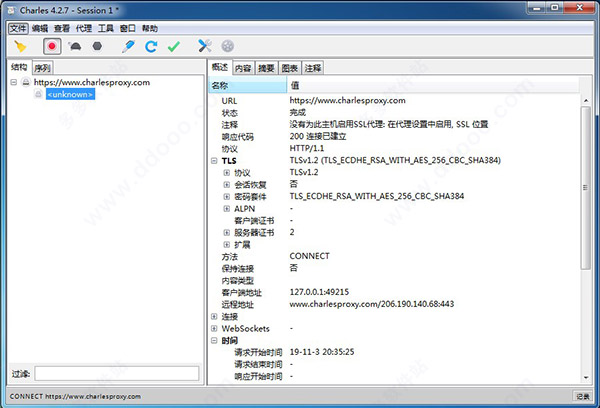Click status bar text CONNECT https://www.charlesproxy.com
The width and height of the screenshot is (600, 408).
click(x=75, y=397)
